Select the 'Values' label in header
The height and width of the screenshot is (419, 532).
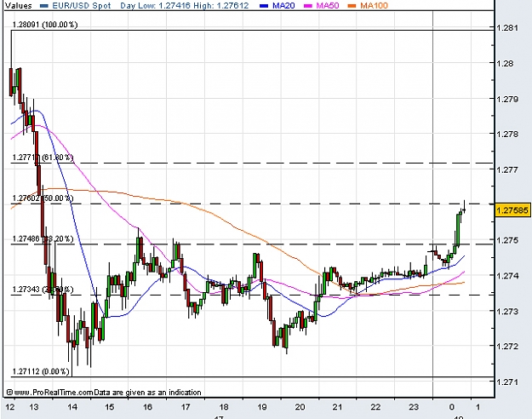19,5
